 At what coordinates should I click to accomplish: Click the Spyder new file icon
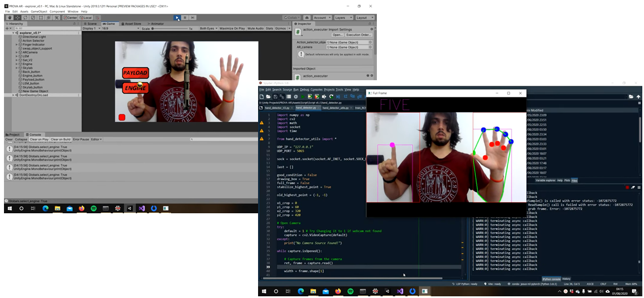pyautogui.click(x=263, y=97)
